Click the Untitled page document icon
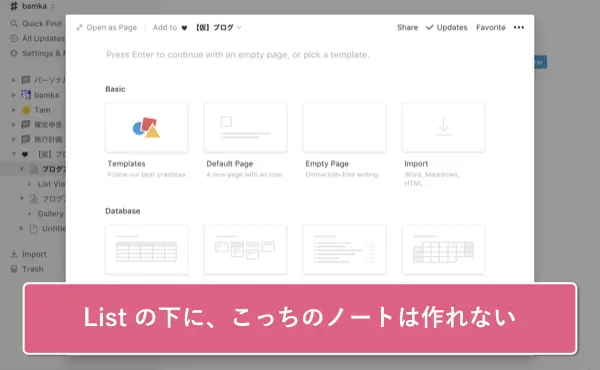600x370 pixels. pos(34,228)
